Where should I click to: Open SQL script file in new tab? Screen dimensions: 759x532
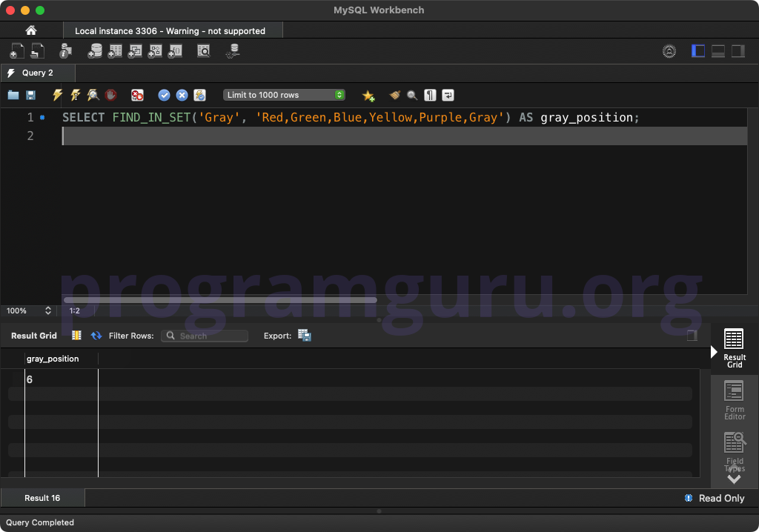click(x=37, y=51)
